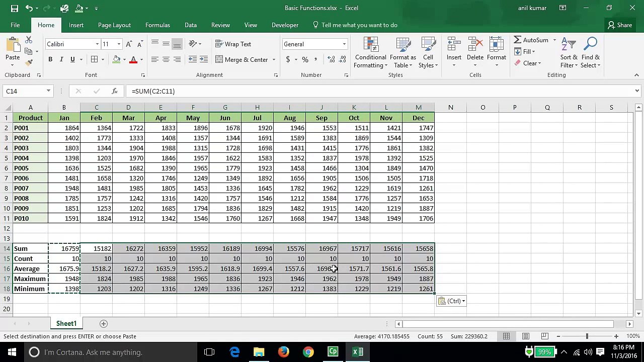This screenshot has height=362, width=644.
Task: Toggle Underline formatting
Action: pos(72,59)
